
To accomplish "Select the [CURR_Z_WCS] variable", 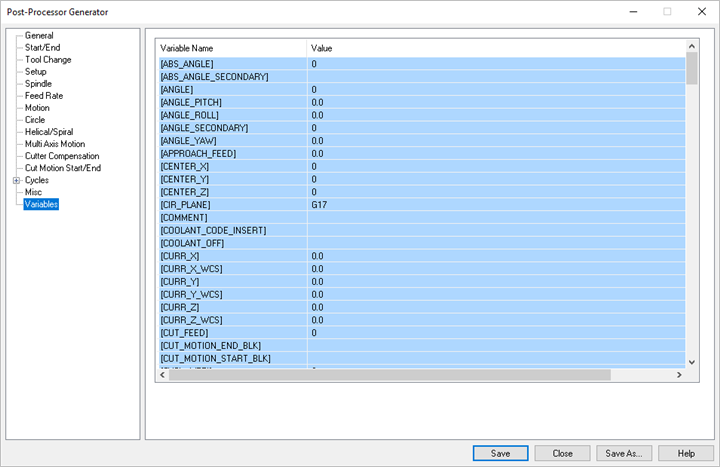I will (422, 321).
